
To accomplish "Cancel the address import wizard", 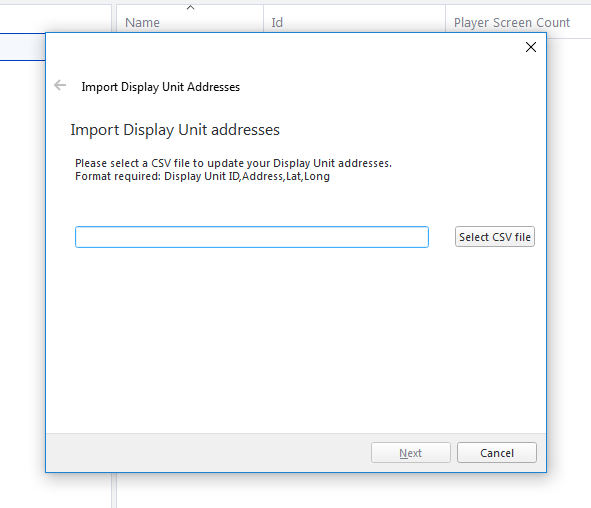I will (497, 453).
